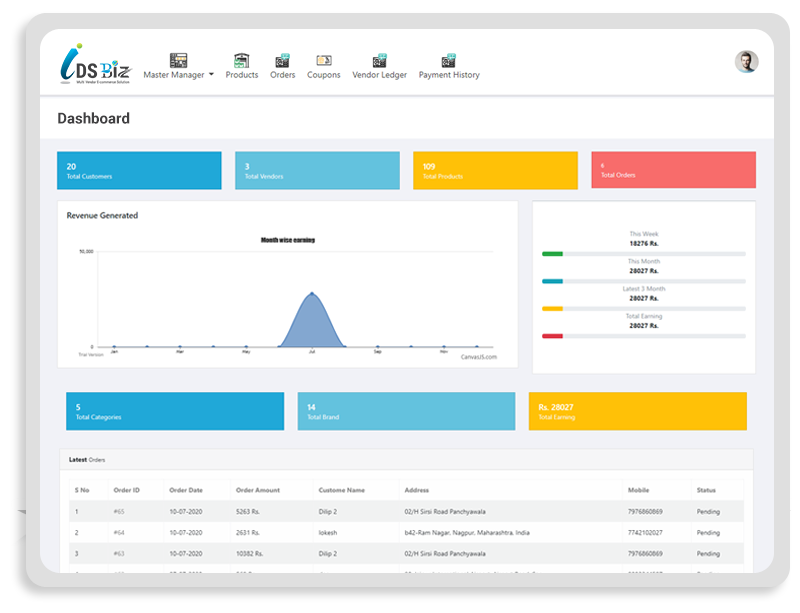The image size is (800, 613).
Task: Open the Total Customers summary card
Action: pos(139,170)
